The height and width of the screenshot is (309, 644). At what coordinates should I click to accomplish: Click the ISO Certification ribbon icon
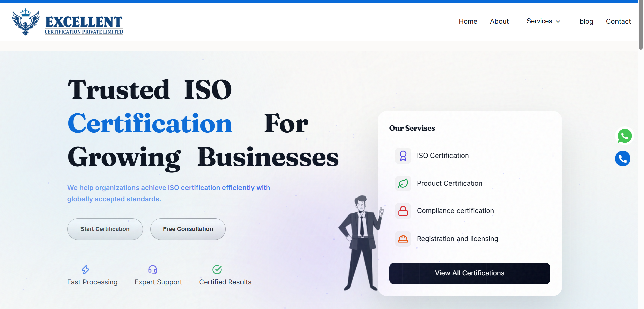pyautogui.click(x=403, y=156)
